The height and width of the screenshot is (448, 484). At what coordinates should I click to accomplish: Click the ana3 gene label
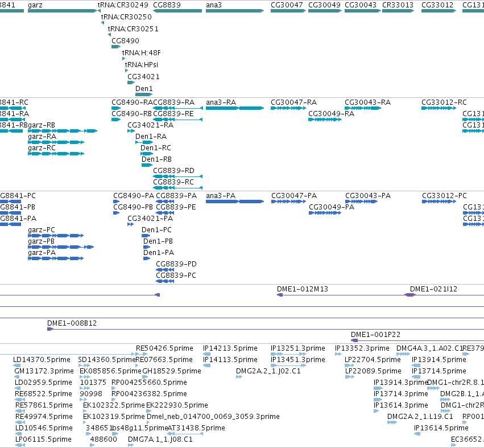(214, 5)
